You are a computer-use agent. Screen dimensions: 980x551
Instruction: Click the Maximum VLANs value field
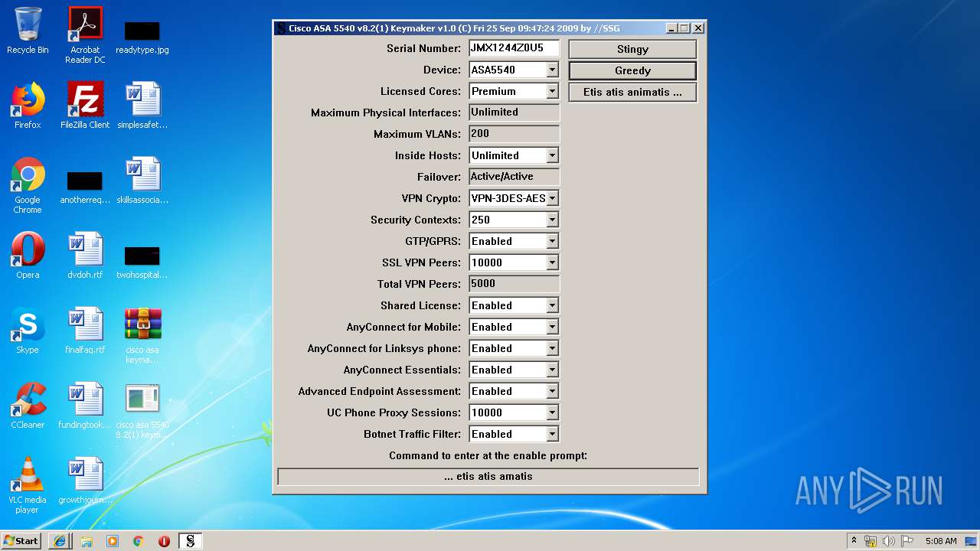(x=514, y=134)
